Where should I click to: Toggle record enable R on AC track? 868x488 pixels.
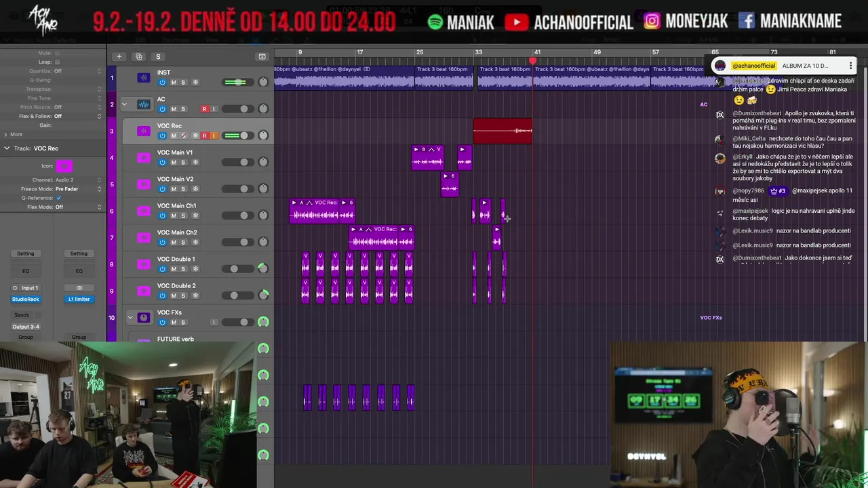(x=204, y=109)
